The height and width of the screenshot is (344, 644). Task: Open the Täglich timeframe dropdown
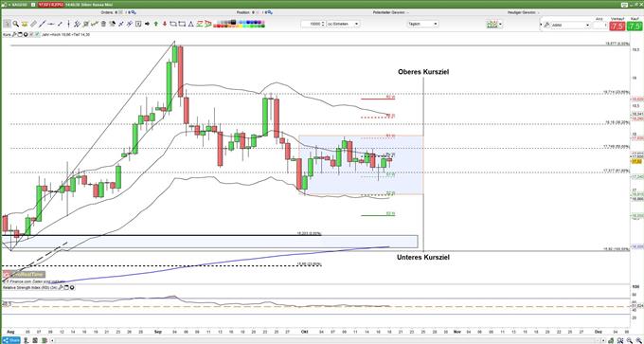pyautogui.click(x=422, y=24)
